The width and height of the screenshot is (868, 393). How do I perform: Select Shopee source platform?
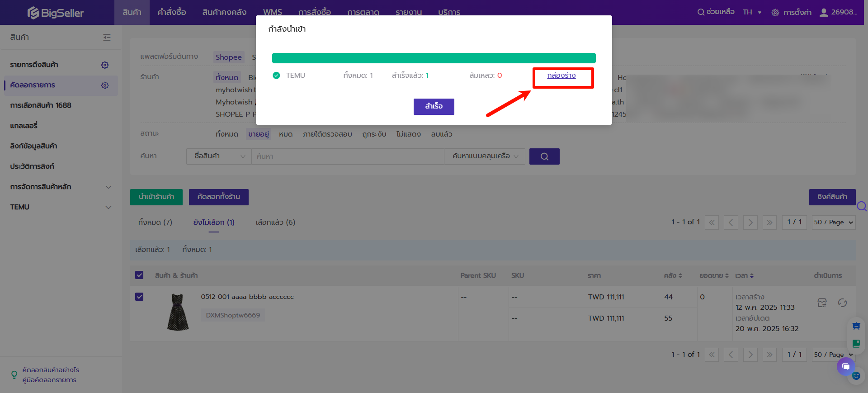point(229,57)
